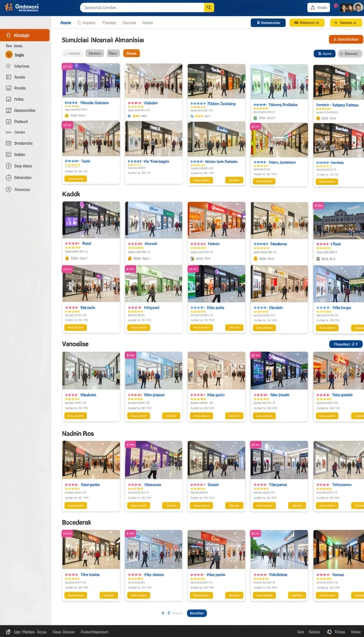Image resolution: width=364 pixels, height=637 pixels.
Task: Select the last tab after Sonqce
Action: click(147, 23)
